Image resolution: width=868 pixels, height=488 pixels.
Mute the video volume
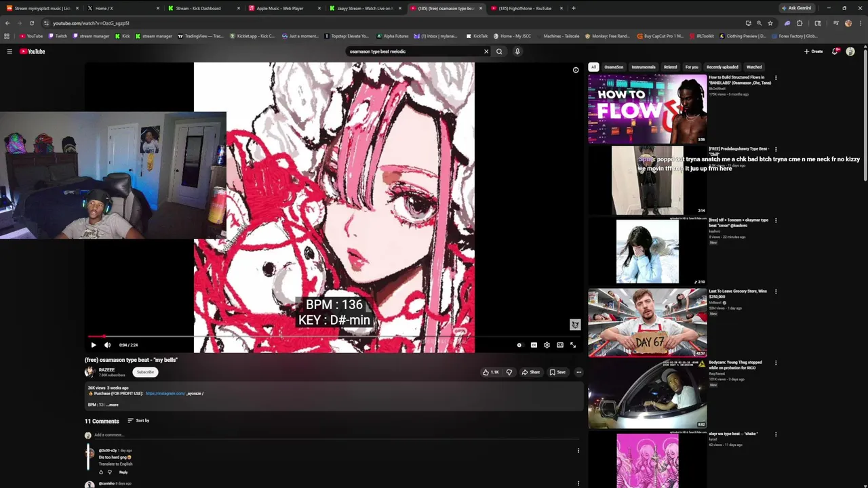click(107, 345)
